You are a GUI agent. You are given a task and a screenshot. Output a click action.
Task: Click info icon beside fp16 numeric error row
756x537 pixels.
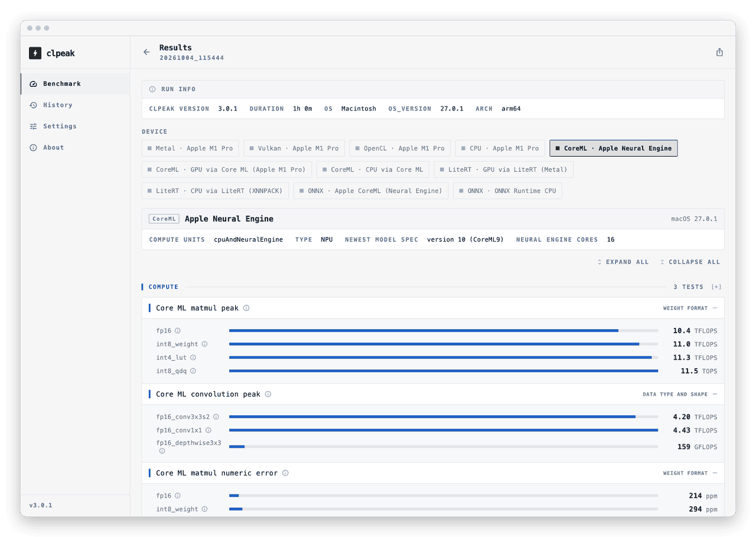pyautogui.click(x=177, y=496)
